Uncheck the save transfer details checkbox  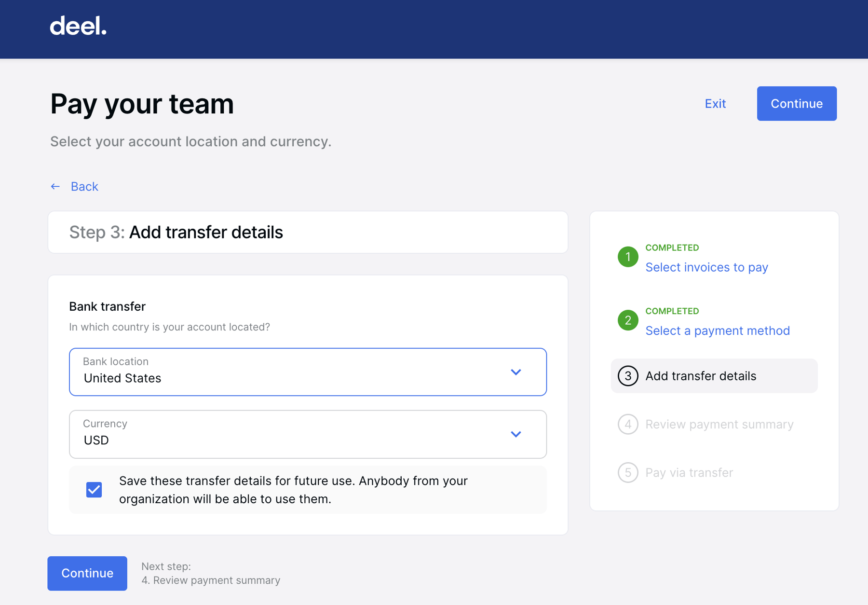coord(94,490)
